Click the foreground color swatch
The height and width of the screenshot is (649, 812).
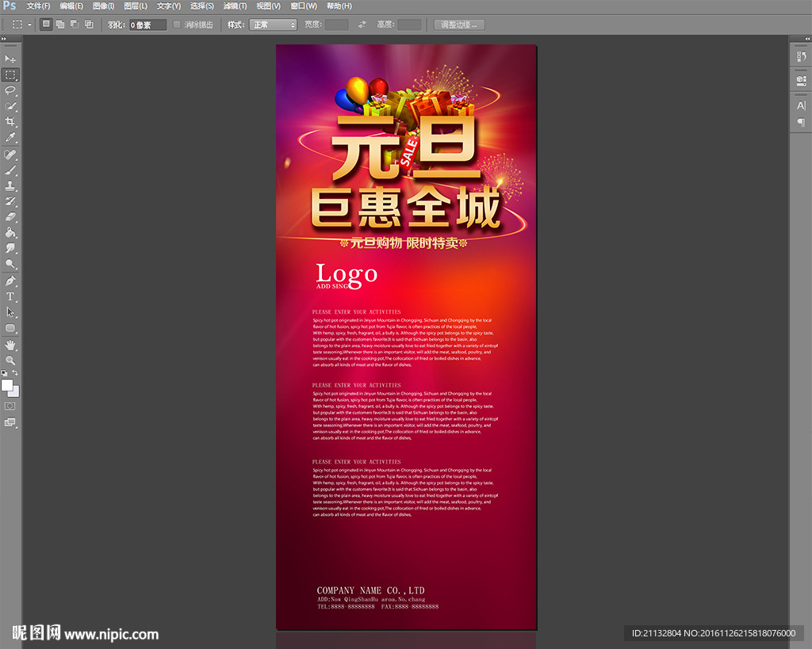point(7,385)
